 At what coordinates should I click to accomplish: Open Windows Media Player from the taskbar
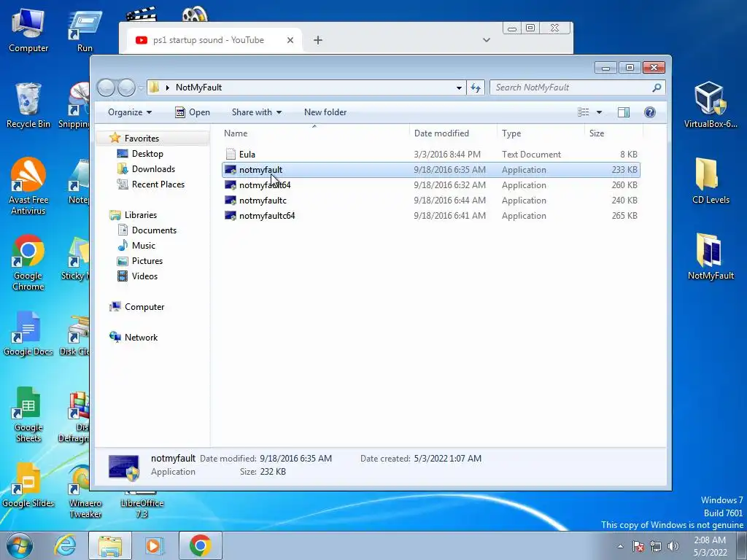tap(154, 545)
